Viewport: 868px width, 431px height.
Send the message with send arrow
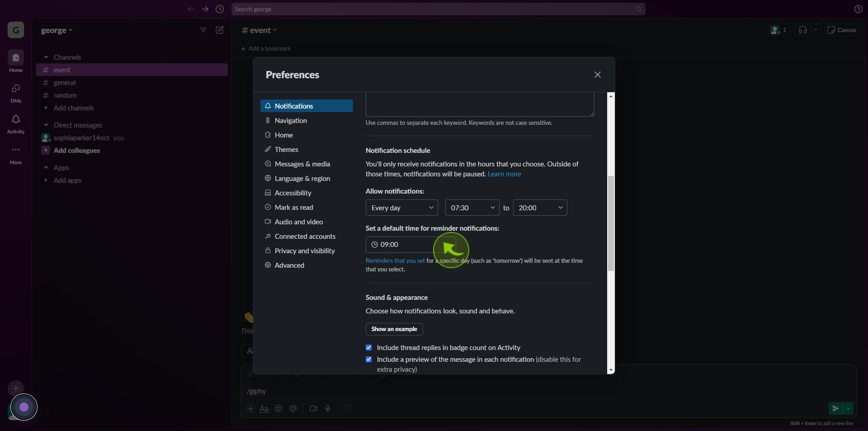pos(835,408)
